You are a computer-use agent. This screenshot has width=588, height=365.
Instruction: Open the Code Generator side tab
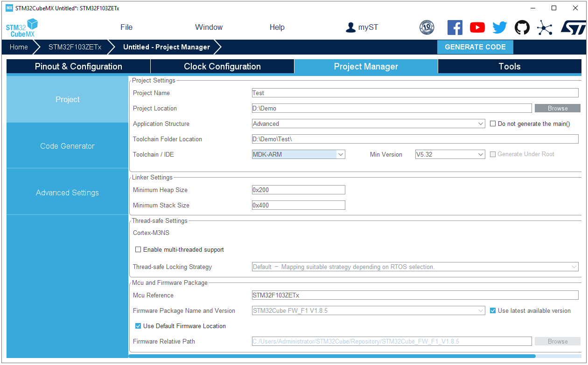67,146
